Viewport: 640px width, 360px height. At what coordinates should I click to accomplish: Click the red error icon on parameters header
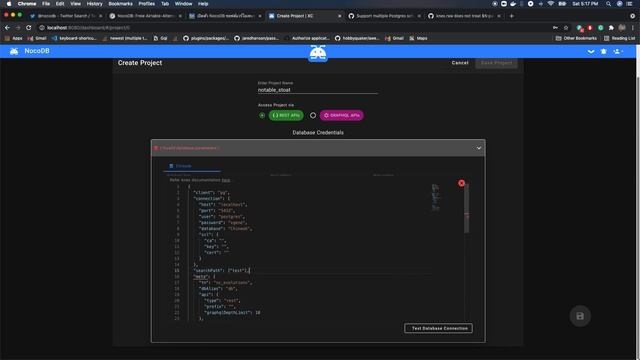[x=156, y=148]
